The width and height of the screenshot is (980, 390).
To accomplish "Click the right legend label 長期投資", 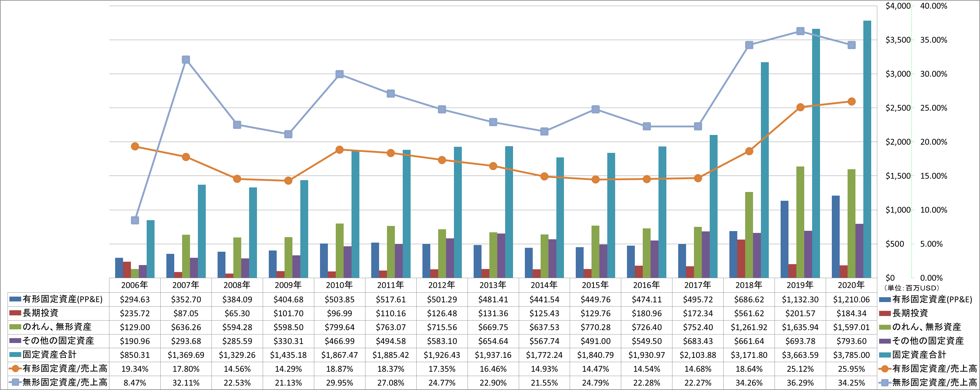I will coord(910,313).
